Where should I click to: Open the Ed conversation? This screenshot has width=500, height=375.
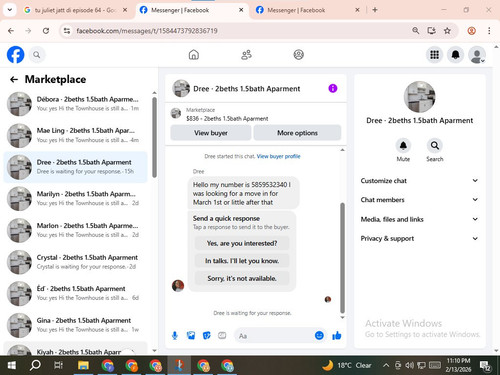tap(75, 293)
